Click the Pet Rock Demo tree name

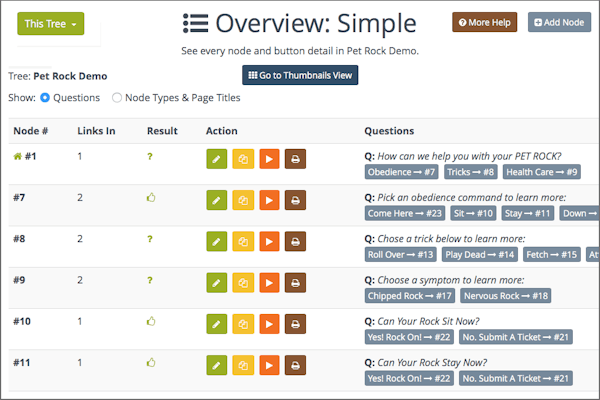[x=70, y=76]
